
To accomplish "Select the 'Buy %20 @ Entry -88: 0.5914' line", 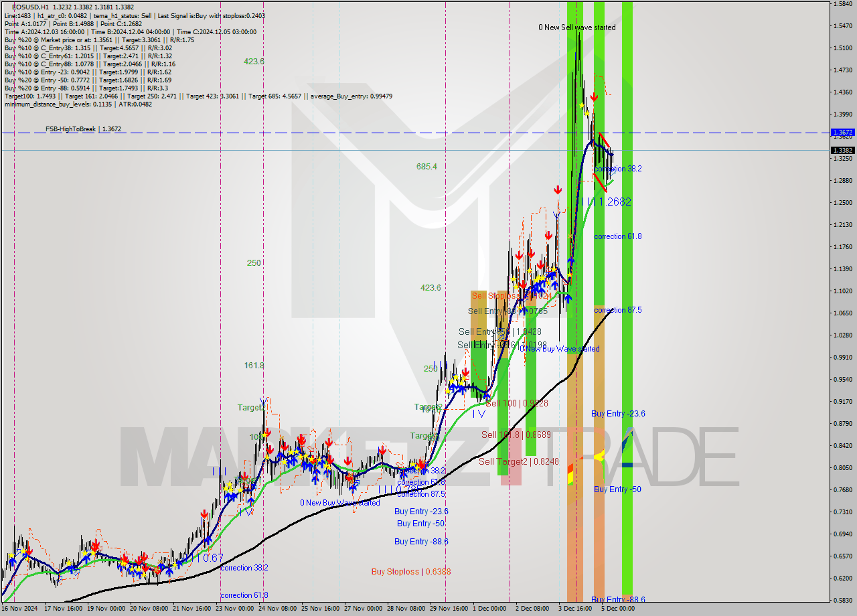I will [x=86, y=88].
